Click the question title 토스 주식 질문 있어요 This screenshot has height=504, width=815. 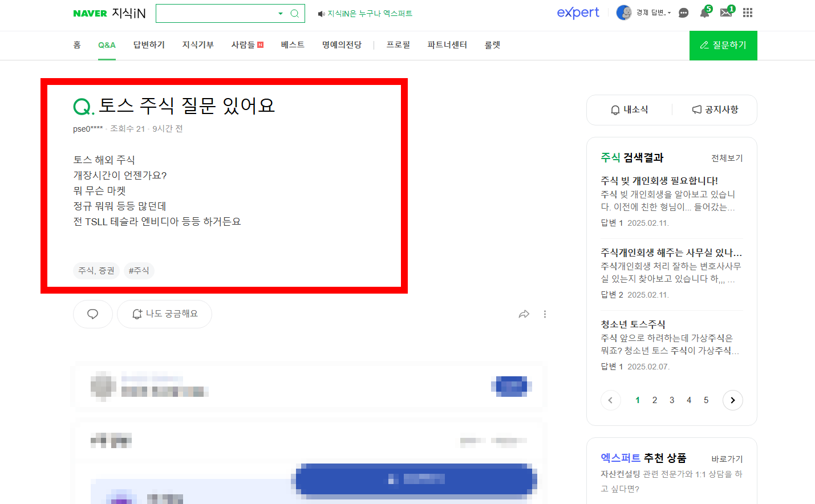click(x=187, y=105)
